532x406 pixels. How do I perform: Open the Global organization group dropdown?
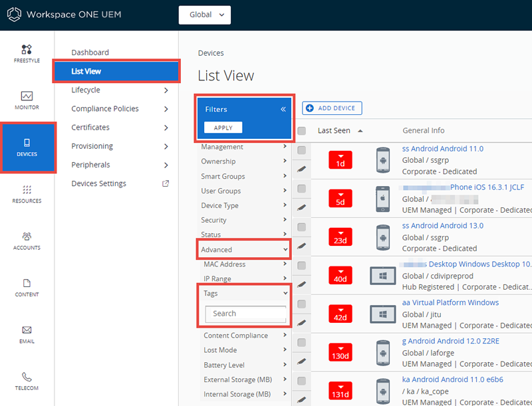pyautogui.click(x=205, y=15)
